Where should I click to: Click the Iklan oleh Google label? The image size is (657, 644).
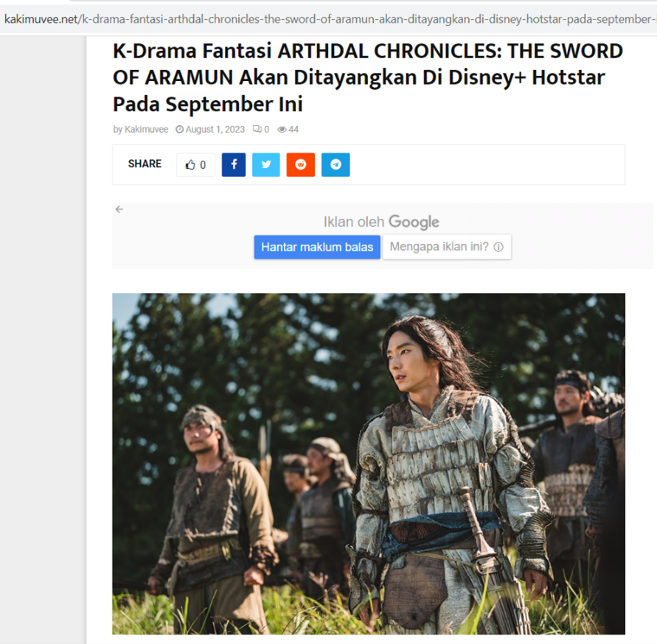381,222
